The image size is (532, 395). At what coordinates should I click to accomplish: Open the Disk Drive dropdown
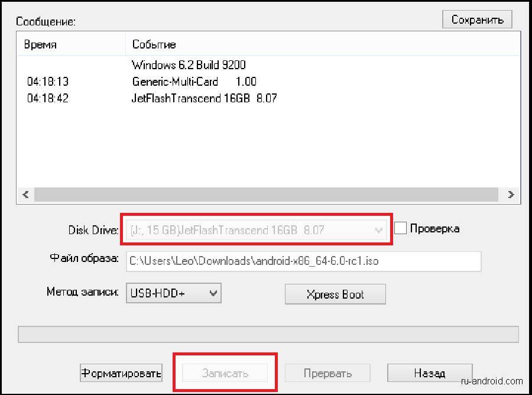[x=378, y=230]
